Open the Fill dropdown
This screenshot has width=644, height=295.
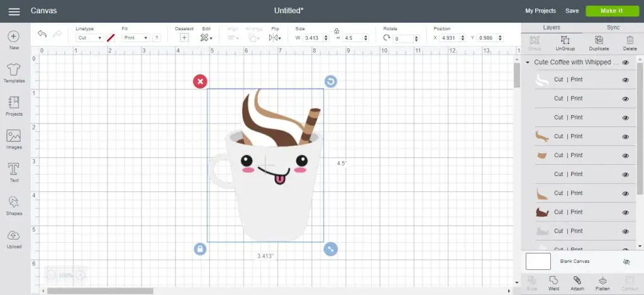pos(136,38)
